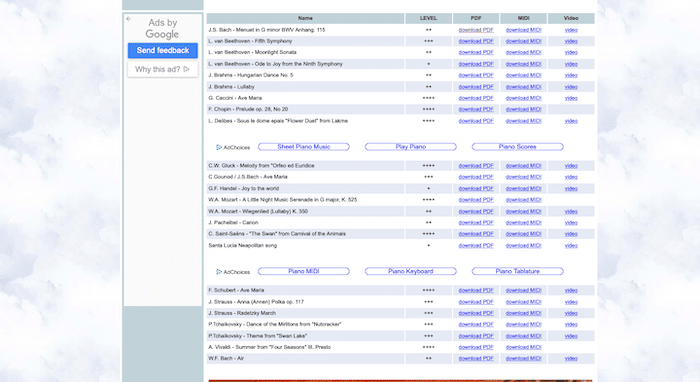Download PDF for Bach Menuet in G minor
Viewport: 700px width, 382px height.
tap(476, 30)
